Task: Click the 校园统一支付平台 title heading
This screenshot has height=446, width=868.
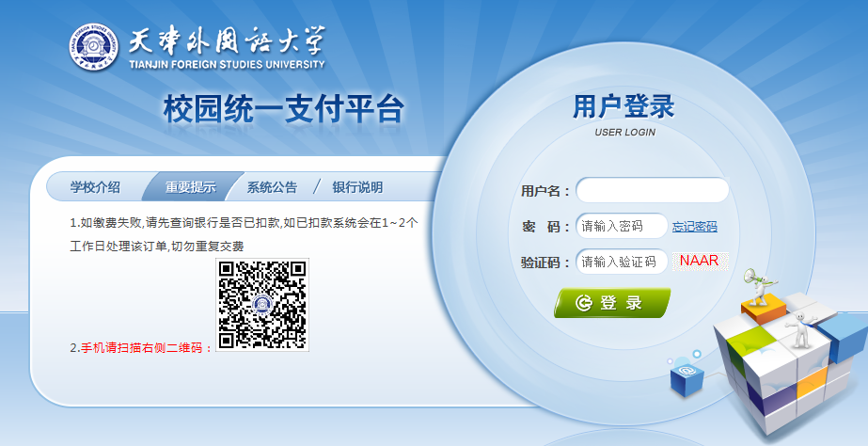Action: click(x=283, y=109)
